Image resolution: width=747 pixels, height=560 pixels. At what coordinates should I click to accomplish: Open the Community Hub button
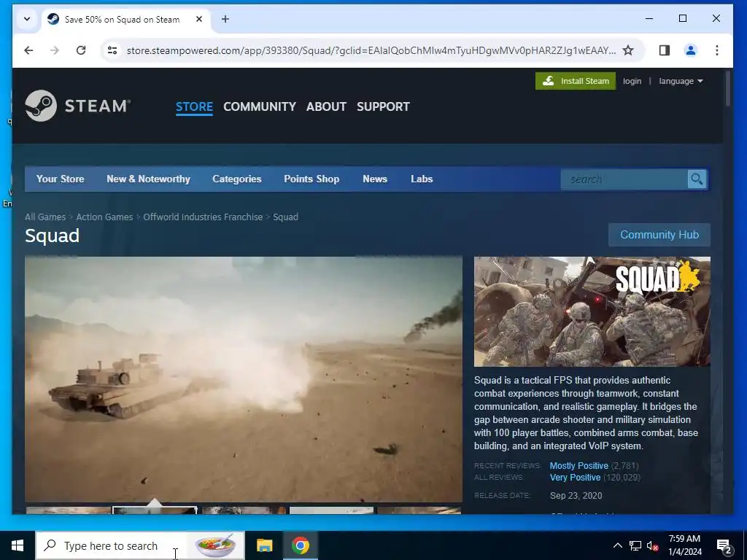point(659,235)
